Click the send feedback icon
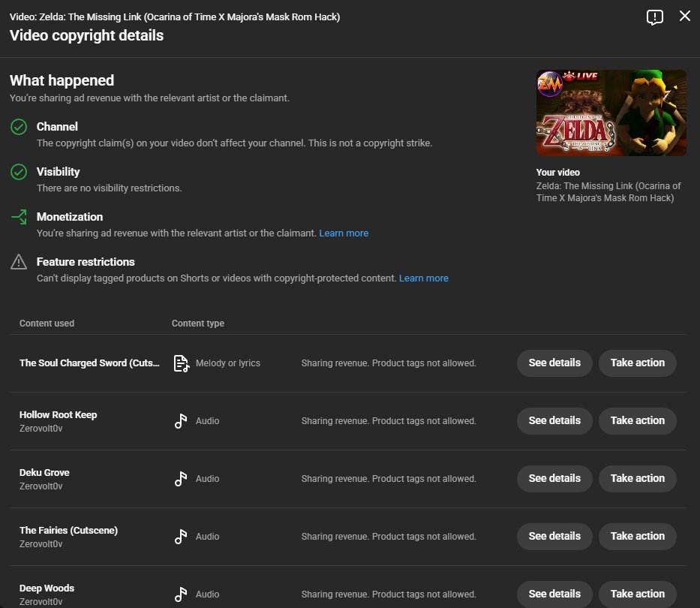700x608 pixels. [654, 17]
